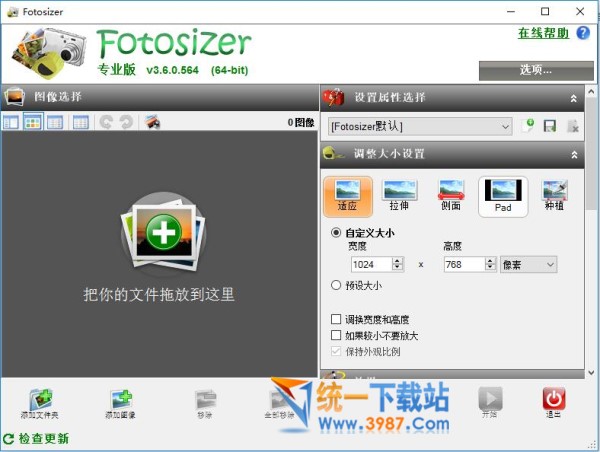This screenshot has width=600, height=452.
Task: Click the add-photos plus icon in drop area
Action: point(163,232)
